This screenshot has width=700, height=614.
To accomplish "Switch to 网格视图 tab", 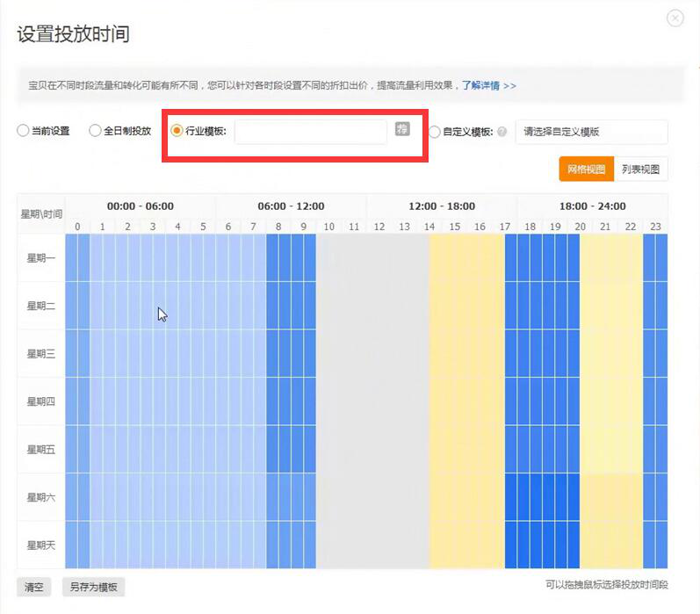I will click(x=585, y=169).
